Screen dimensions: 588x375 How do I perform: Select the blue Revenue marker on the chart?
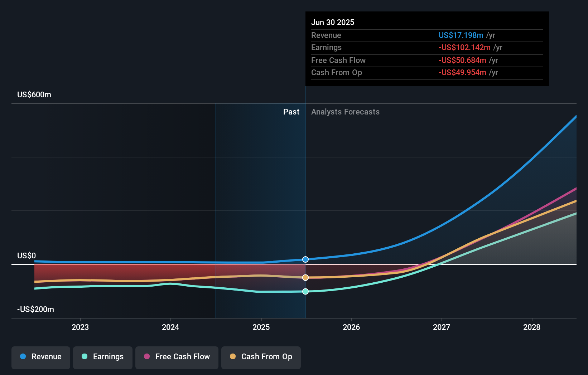[305, 259]
